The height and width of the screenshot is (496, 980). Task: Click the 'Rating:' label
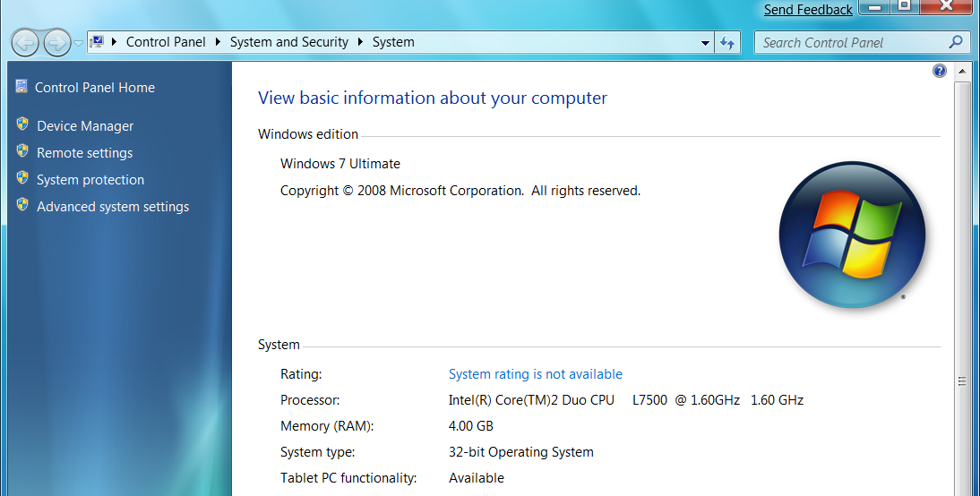pos(301,374)
